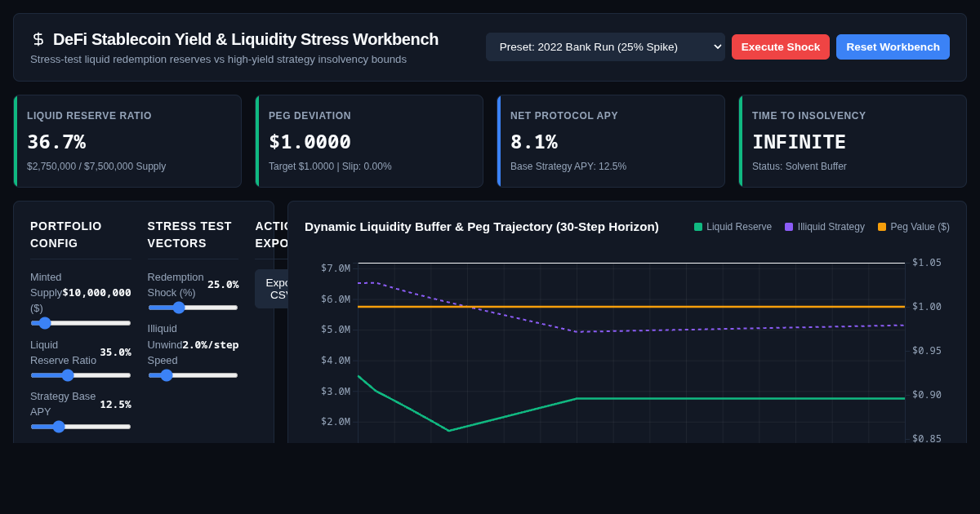Click the $7.0M left axis label

click(x=336, y=268)
